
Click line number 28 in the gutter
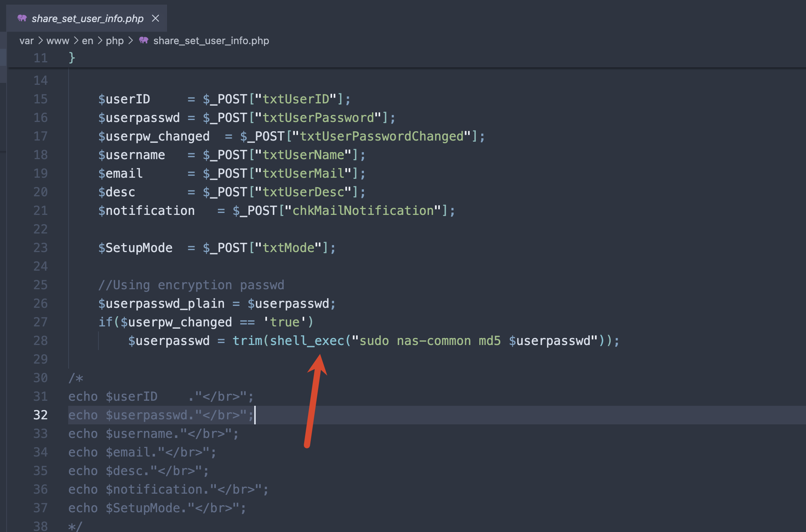click(40, 341)
